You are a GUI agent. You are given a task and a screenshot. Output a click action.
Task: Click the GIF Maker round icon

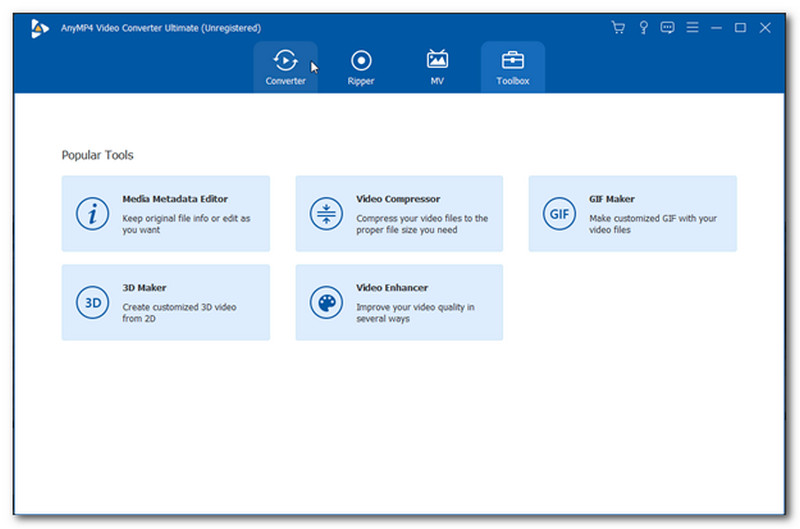(x=560, y=214)
